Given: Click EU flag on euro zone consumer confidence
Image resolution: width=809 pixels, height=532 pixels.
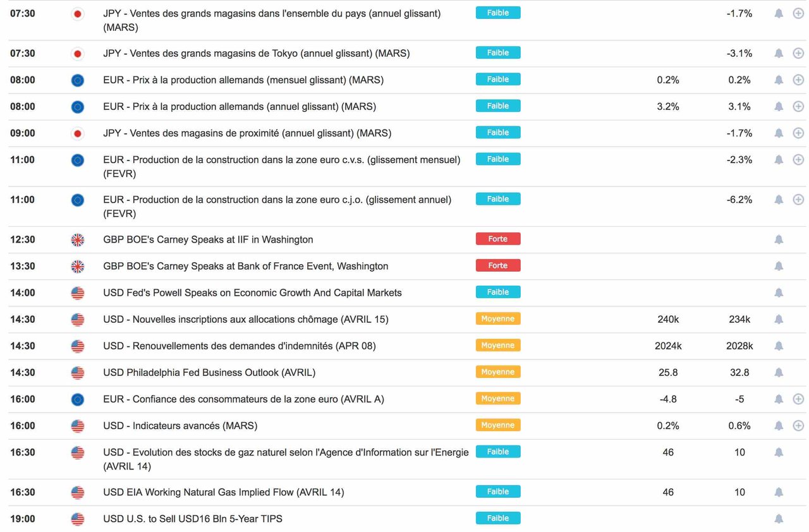Looking at the screenshot, I should [78, 399].
